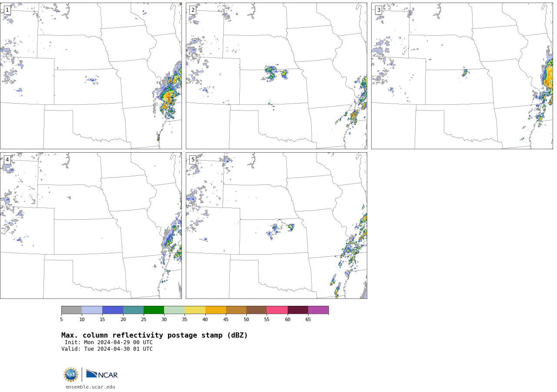Viewport: 557px width, 392px height.
Task: Click the panel number label 5
Action: tap(193, 160)
